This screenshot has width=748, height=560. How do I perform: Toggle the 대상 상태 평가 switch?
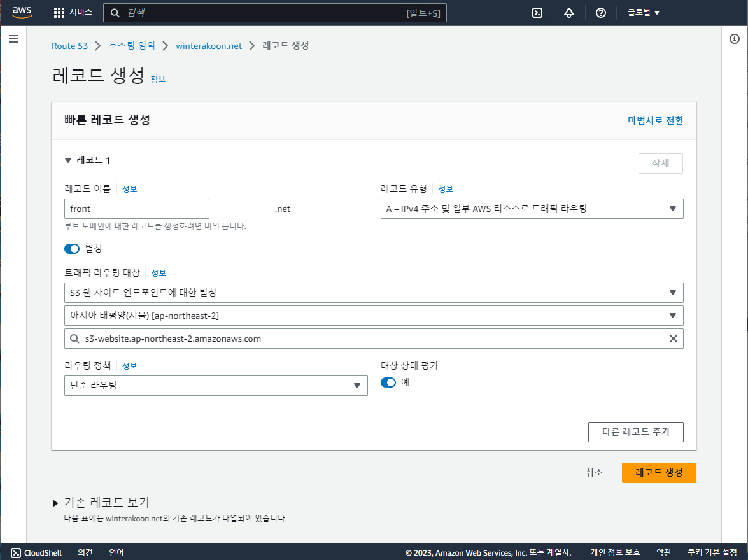tap(388, 382)
